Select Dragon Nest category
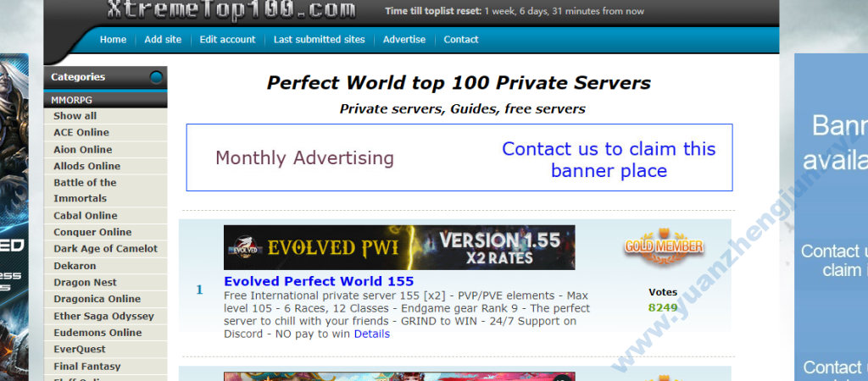The height and width of the screenshot is (381, 868). click(x=85, y=282)
